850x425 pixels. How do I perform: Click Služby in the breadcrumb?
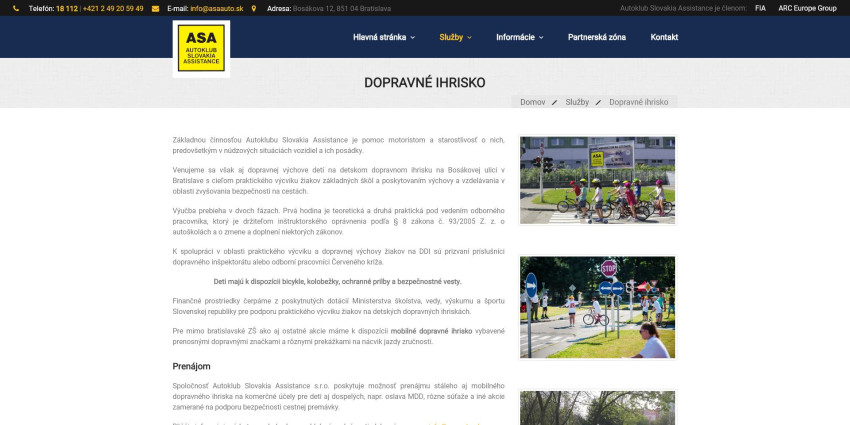click(577, 102)
